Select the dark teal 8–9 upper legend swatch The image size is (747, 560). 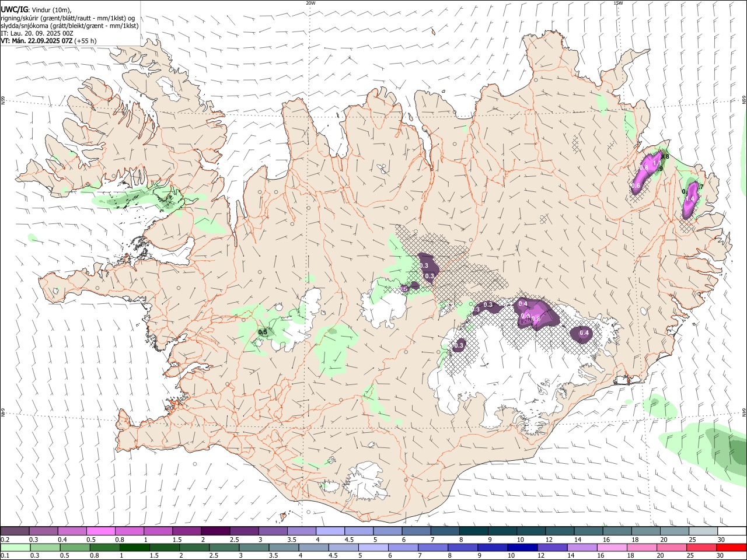(x=474, y=531)
